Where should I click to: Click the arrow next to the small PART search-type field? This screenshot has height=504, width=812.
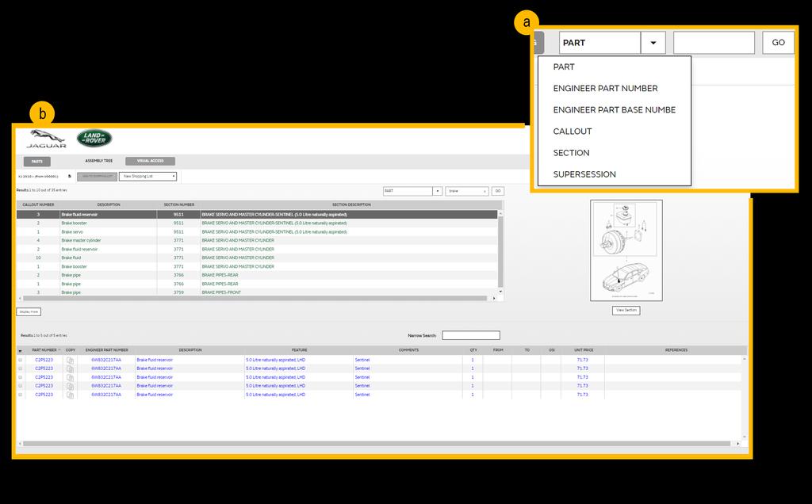(438, 191)
